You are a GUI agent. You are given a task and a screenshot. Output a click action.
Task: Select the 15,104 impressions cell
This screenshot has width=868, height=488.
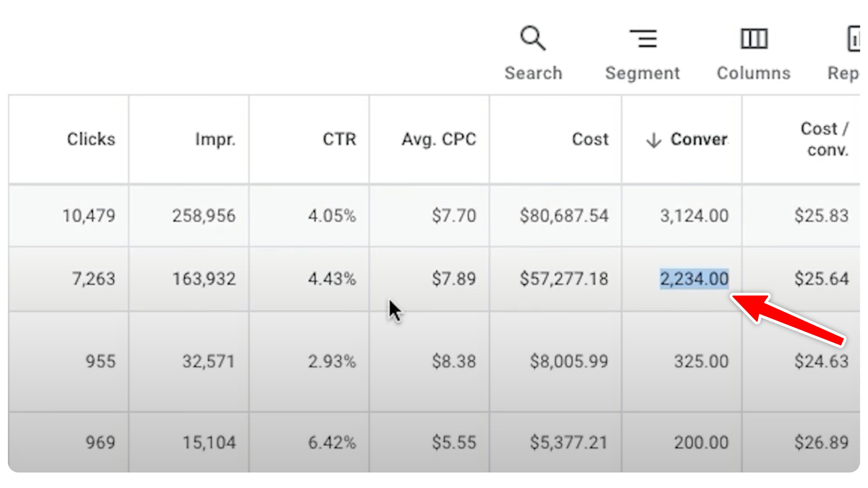(209, 442)
